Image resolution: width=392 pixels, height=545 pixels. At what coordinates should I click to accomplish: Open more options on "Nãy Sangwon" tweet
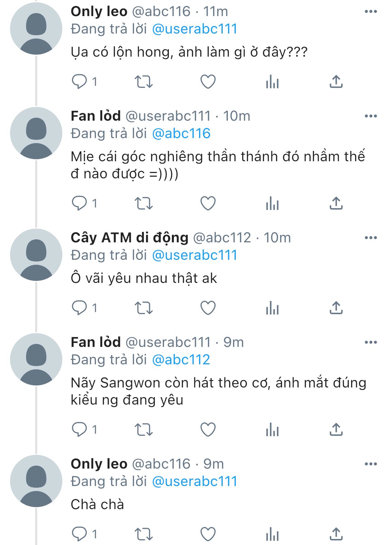pyautogui.click(x=371, y=343)
